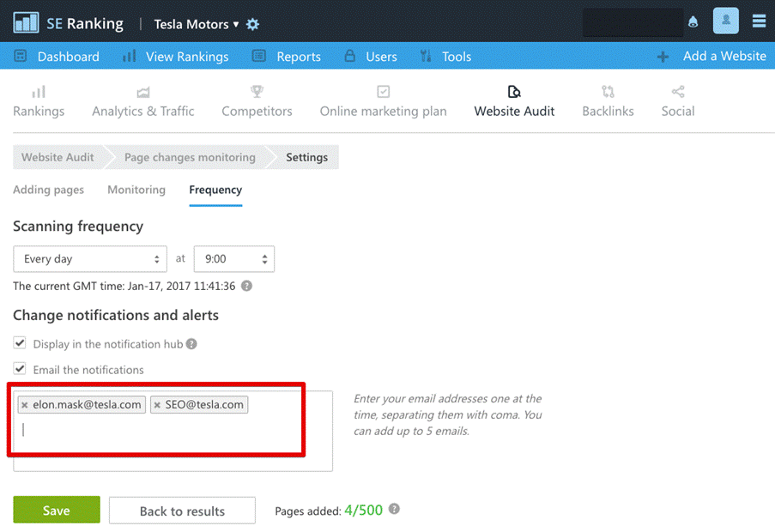Remove elon.mask@tesla.com email tag

[x=24, y=405]
